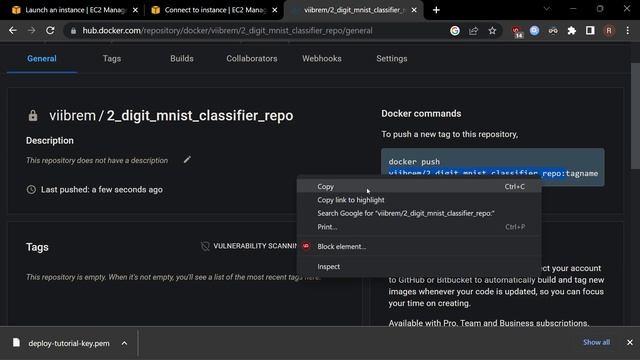Open the deploy-tutorial-key.pem download item
The image size is (640, 360).
[x=69, y=343]
